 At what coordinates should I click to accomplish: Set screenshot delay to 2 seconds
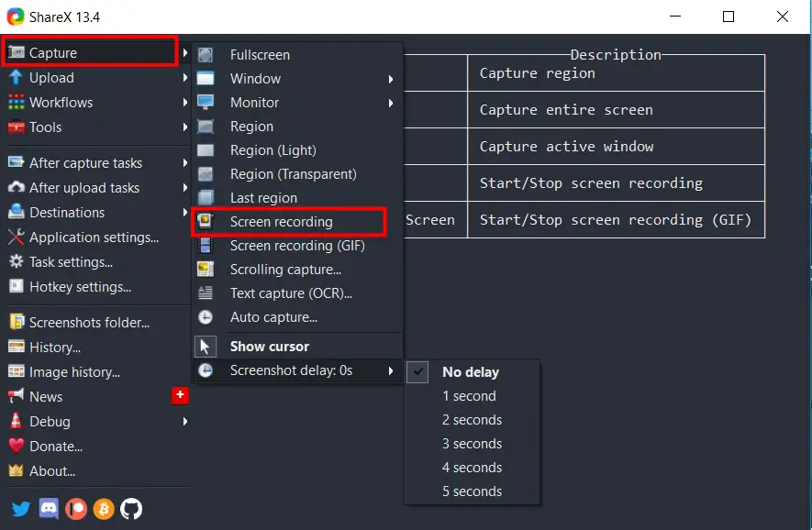tap(472, 420)
